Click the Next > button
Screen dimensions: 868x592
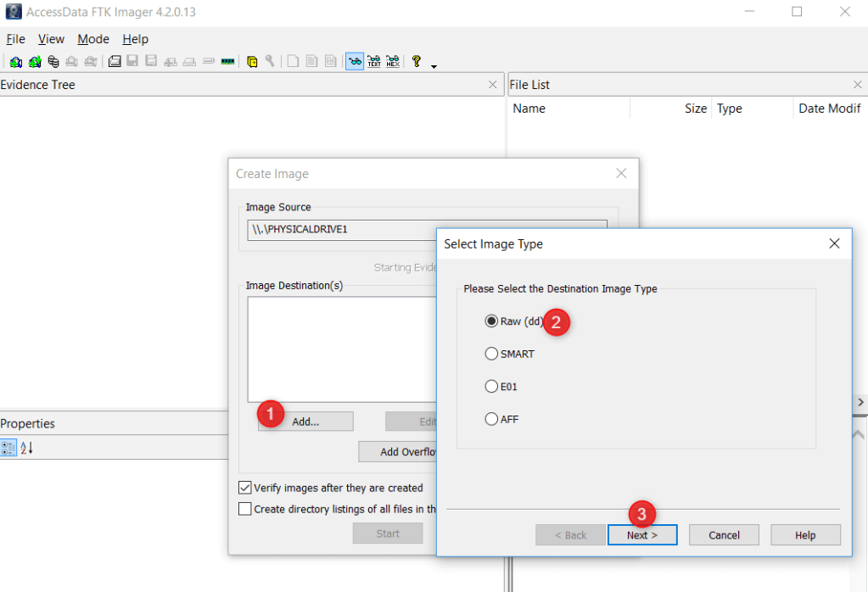click(642, 535)
